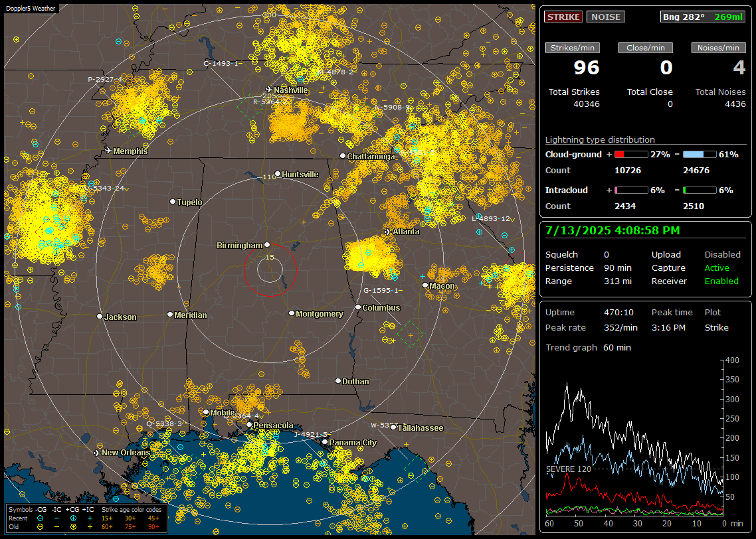Screen dimensions: 756x539
Task: Click the Tallahassee city dot marker
Action: coord(393,427)
